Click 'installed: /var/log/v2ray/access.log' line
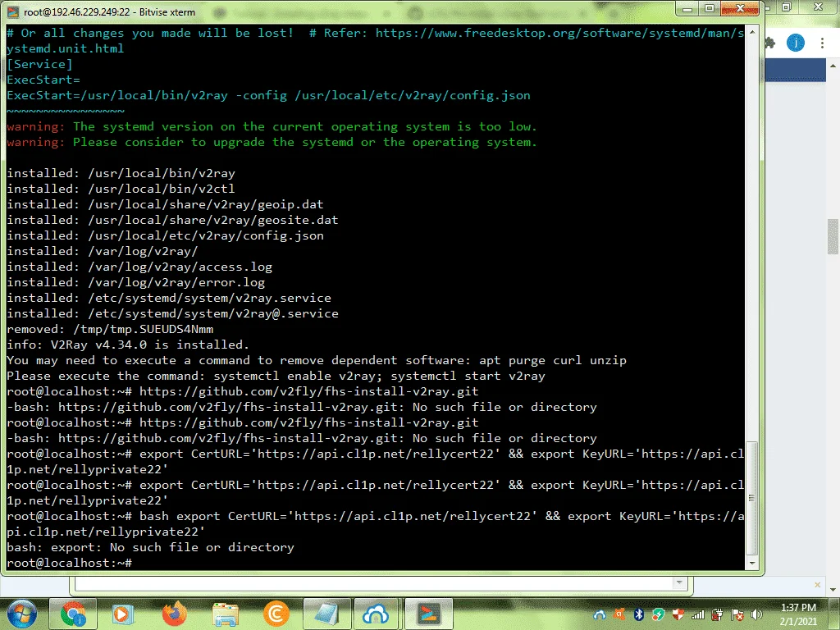Viewport: 840px width, 630px height. (x=139, y=267)
